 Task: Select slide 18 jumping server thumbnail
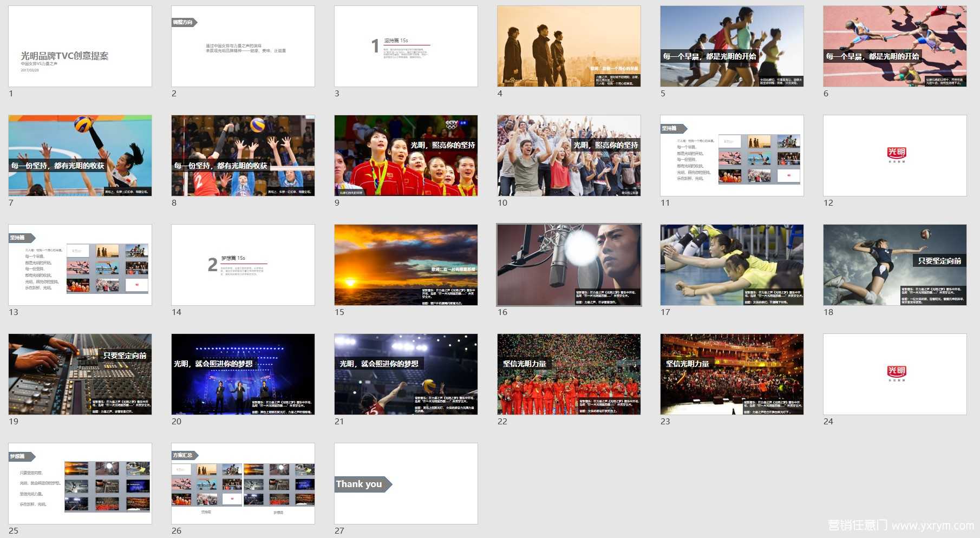tap(895, 265)
